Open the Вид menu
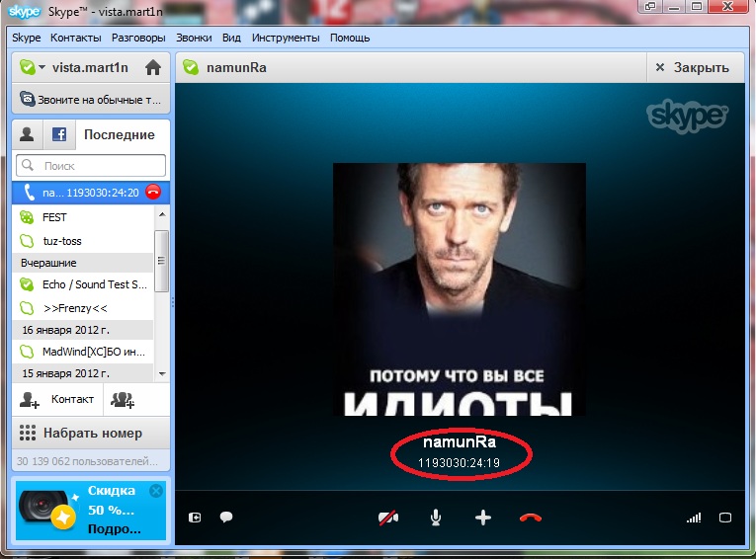The height and width of the screenshot is (559, 756). 231,38
